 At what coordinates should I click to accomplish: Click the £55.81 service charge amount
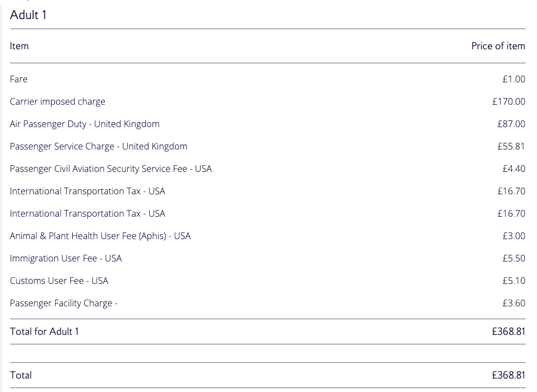pyautogui.click(x=511, y=146)
